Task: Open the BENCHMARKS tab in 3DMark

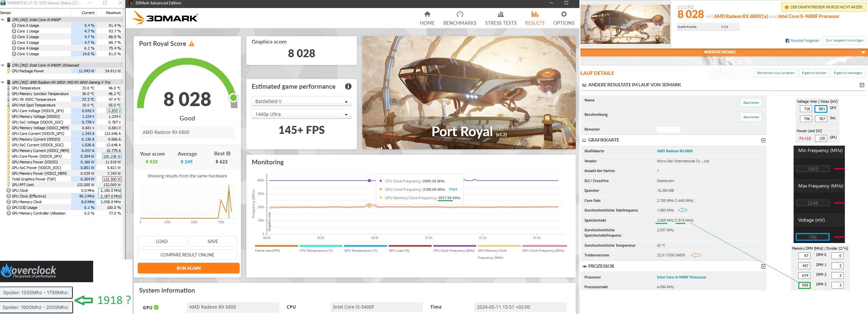Action: [459, 18]
